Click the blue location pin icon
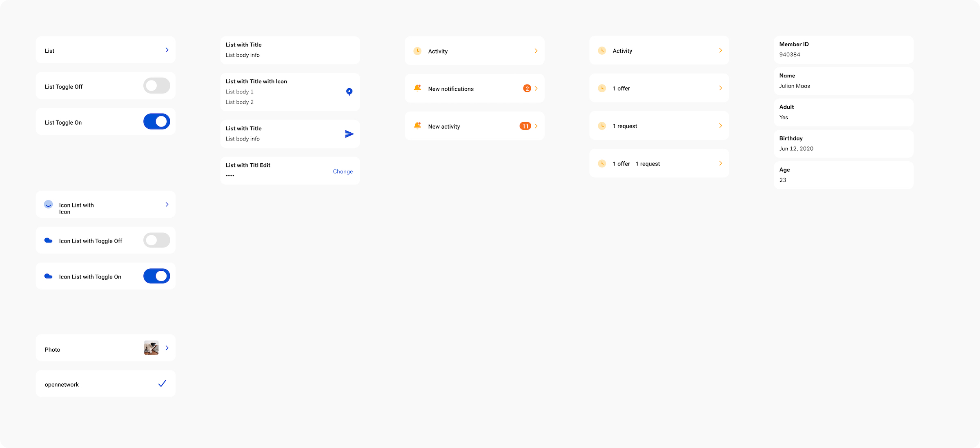Image resolution: width=980 pixels, height=448 pixels. (x=349, y=91)
